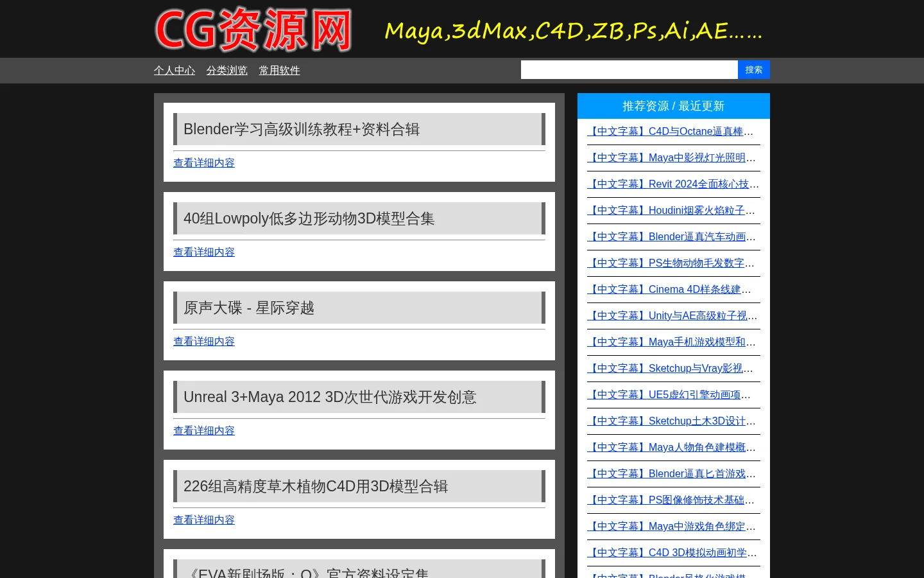This screenshot has height=578, width=924.
Task: Focus the search text field
Action: click(629, 70)
